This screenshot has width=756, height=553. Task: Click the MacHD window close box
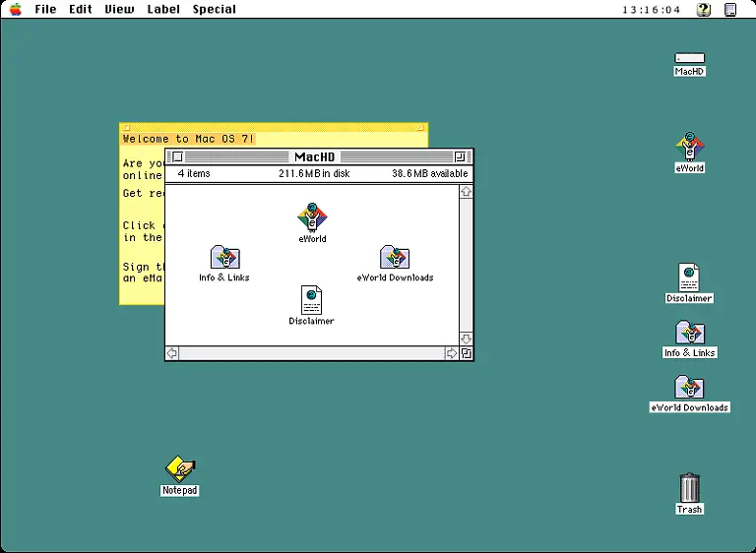177,156
